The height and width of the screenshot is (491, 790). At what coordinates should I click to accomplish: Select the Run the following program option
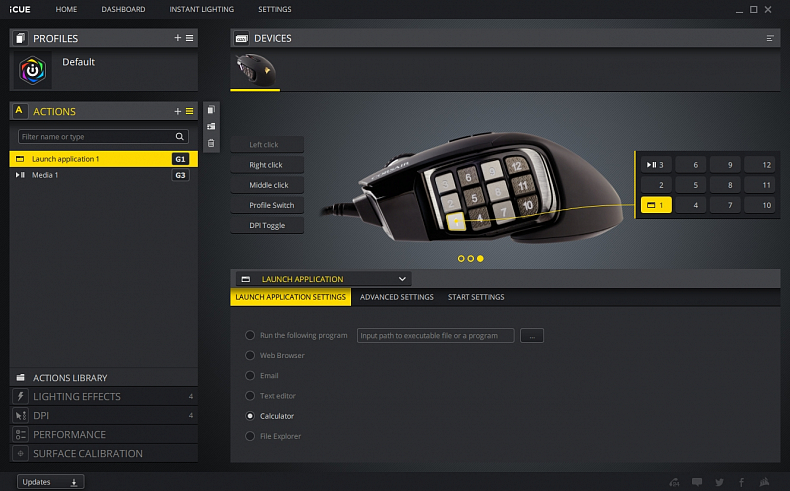click(250, 335)
